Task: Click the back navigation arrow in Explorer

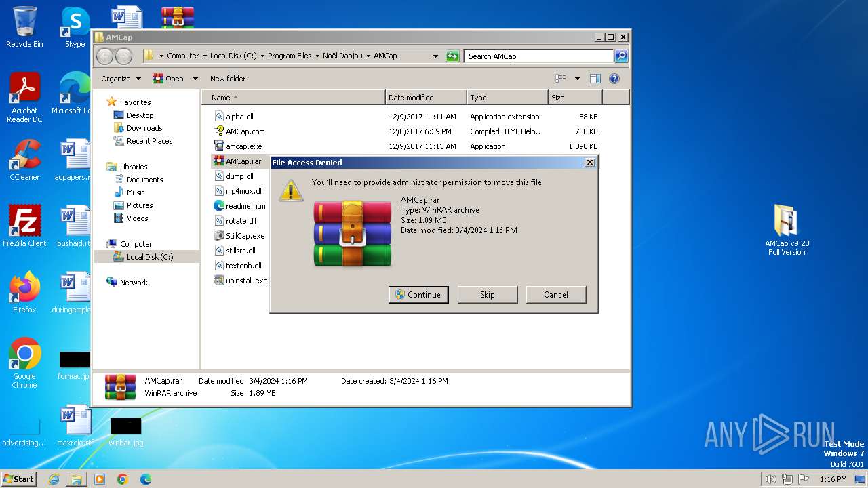Action: click(x=105, y=56)
